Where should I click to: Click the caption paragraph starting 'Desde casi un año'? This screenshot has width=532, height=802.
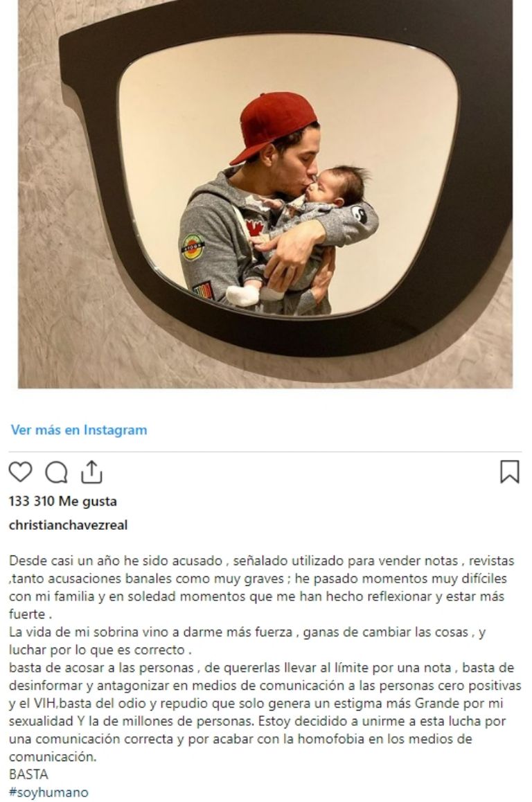(x=261, y=587)
